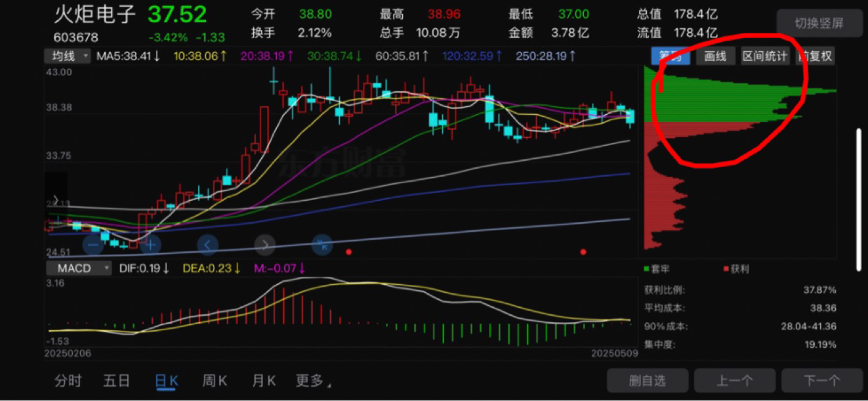The width and height of the screenshot is (868, 401).
Task: Move chart right with the right arrow icon
Action: click(x=264, y=245)
